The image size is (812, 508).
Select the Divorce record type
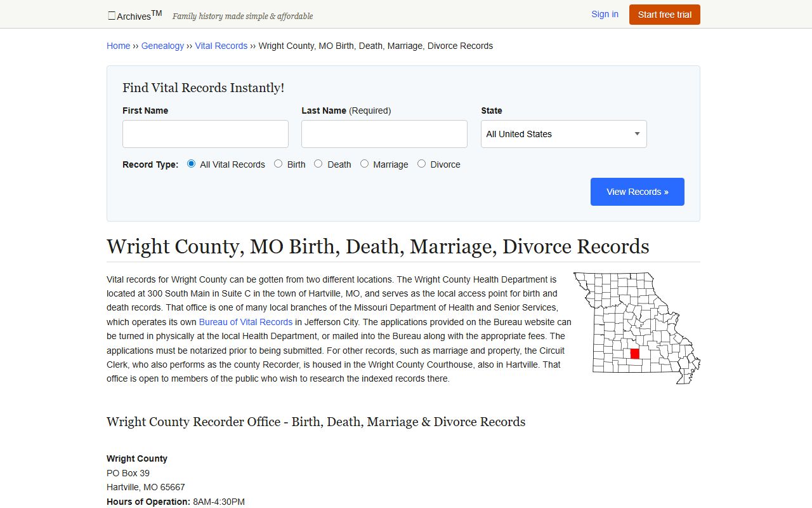421,164
